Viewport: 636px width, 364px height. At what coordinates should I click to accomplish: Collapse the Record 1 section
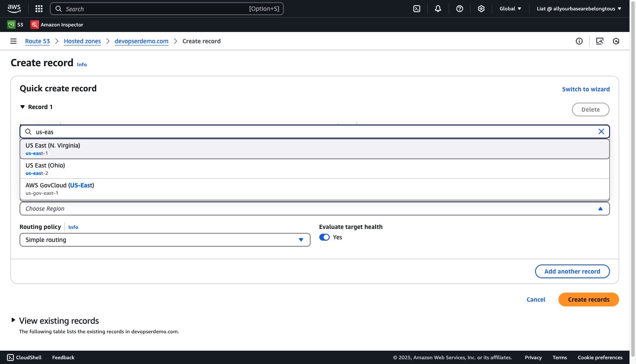coord(23,107)
